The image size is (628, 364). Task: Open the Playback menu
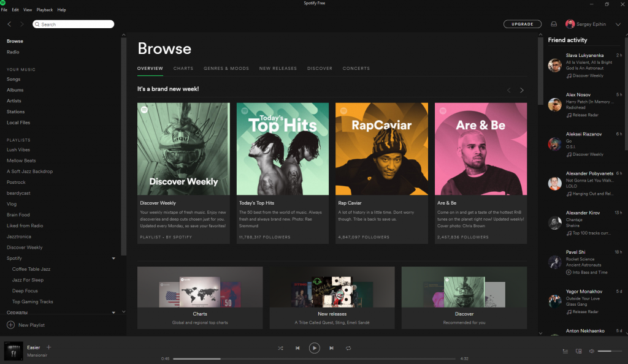coord(45,10)
